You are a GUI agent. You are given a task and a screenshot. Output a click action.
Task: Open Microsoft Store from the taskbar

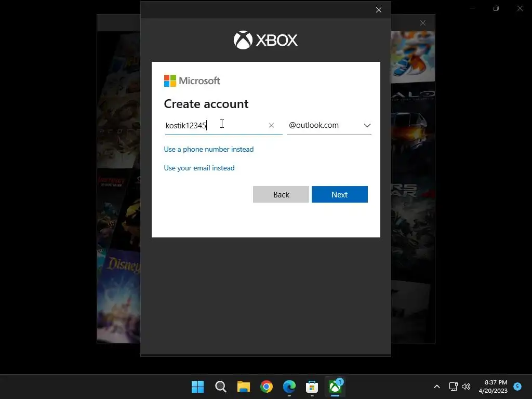click(312, 387)
